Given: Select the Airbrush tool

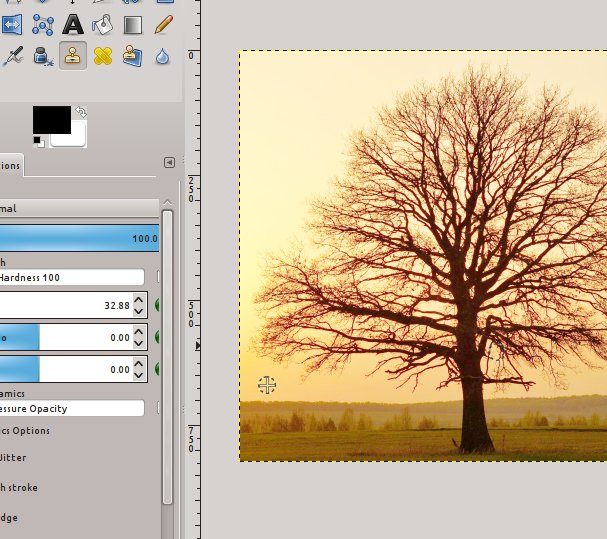Looking at the screenshot, I should click(12, 56).
